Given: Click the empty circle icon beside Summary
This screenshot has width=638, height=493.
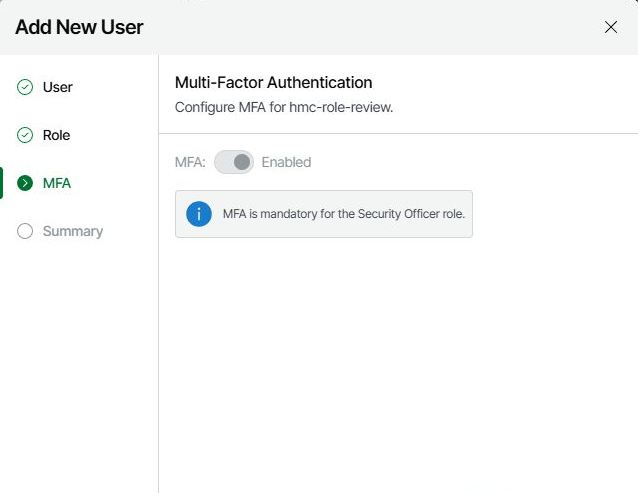Looking at the screenshot, I should coord(25,231).
